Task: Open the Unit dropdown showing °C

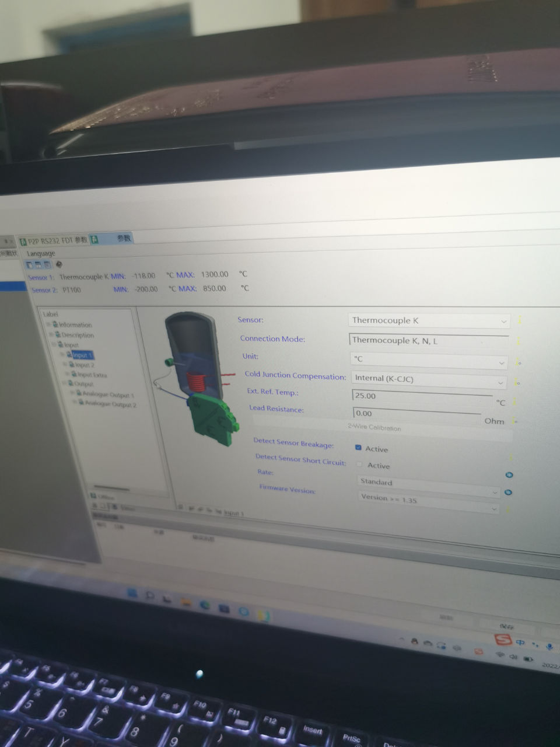Action: (x=429, y=359)
